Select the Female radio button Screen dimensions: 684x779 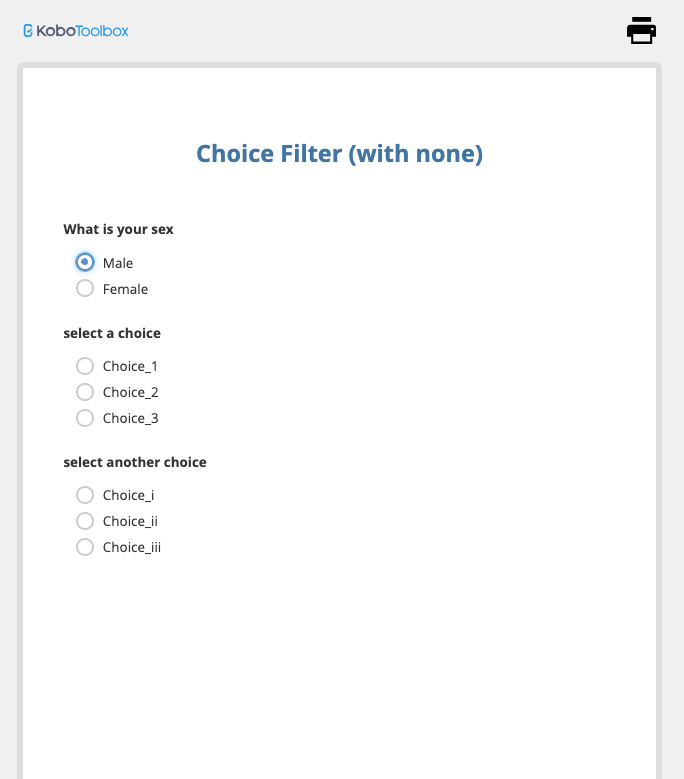tap(85, 289)
